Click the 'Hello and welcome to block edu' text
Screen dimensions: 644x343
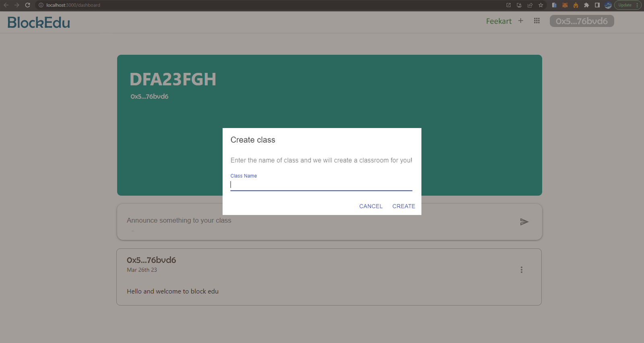[173, 291]
